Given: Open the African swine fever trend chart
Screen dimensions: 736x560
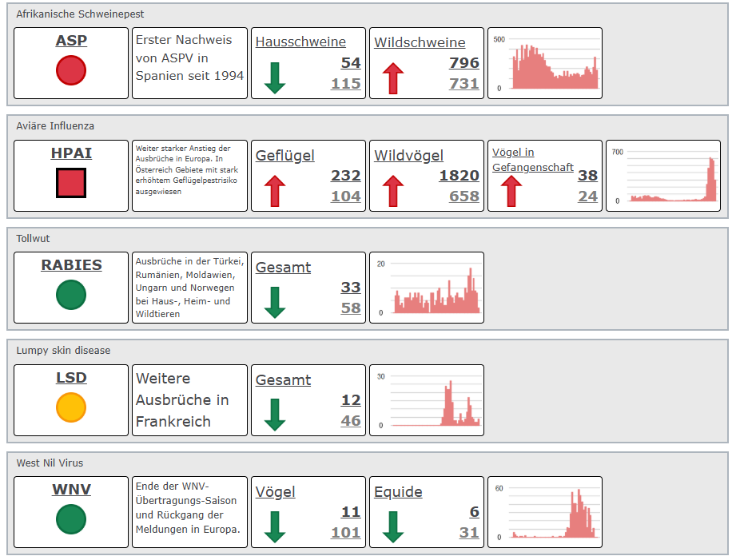Looking at the screenshot, I should [x=545, y=64].
